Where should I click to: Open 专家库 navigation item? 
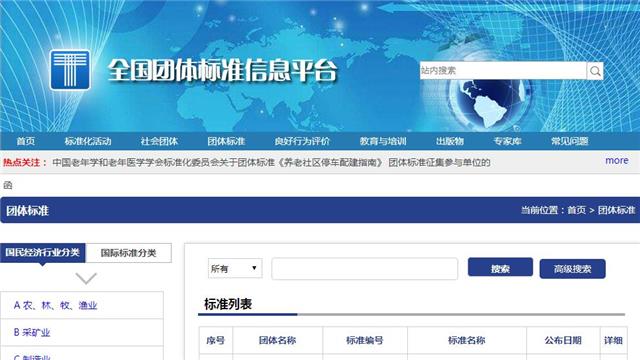507,141
